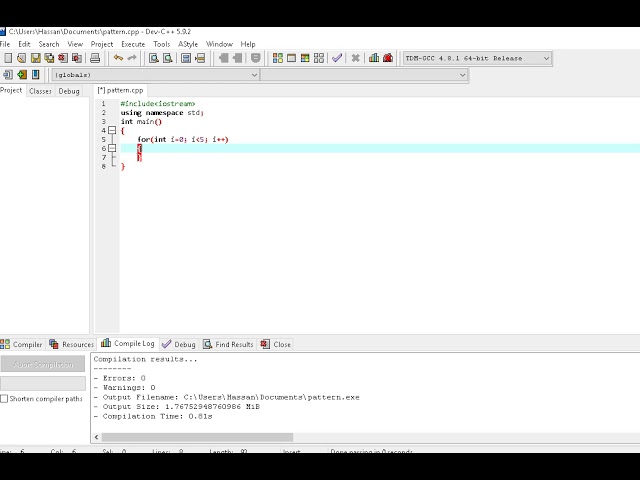Click the Save All toolbar icon
The height and width of the screenshot is (480, 640).
tap(49, 58)
